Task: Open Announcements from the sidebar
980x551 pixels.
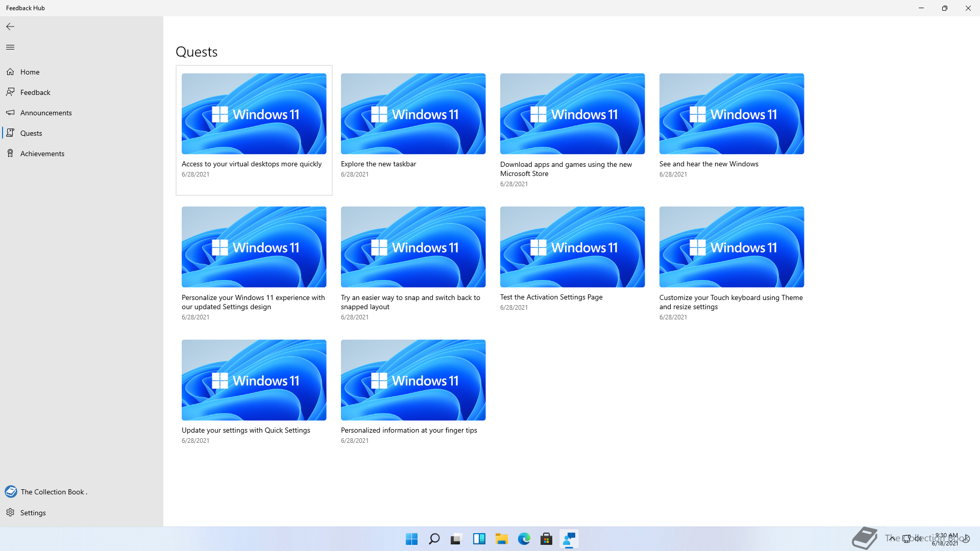Action: coord(82,113)
